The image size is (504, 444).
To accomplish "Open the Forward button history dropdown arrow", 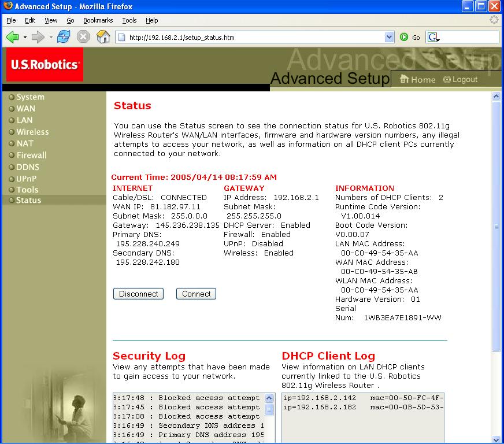I will 51,38.
